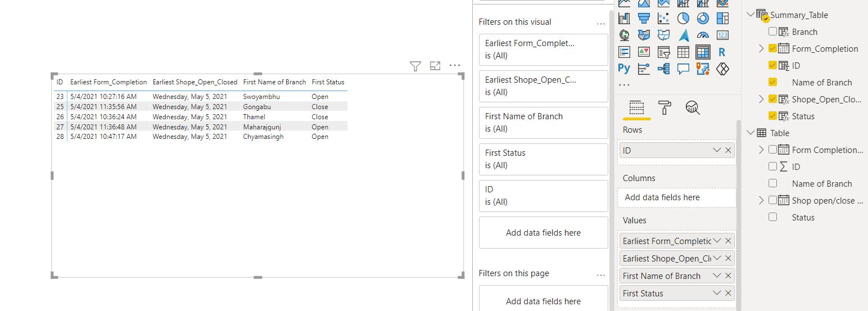Uncheck the Shope_Open_Clo... field checkbox
868x311 pixels.
(772, 99)
